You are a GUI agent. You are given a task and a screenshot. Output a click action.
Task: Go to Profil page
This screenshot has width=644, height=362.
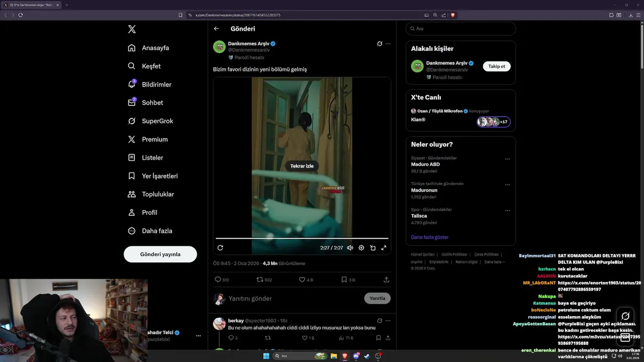[142, 212]
